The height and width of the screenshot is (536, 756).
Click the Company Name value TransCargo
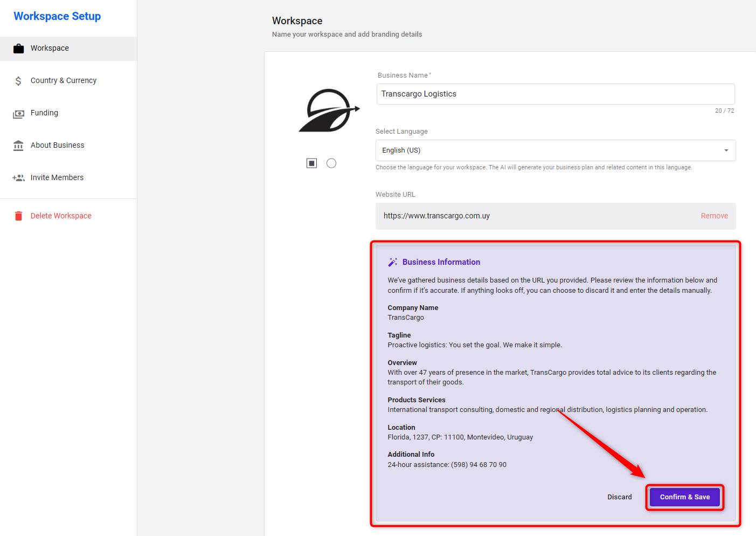[x=406, y=318]
